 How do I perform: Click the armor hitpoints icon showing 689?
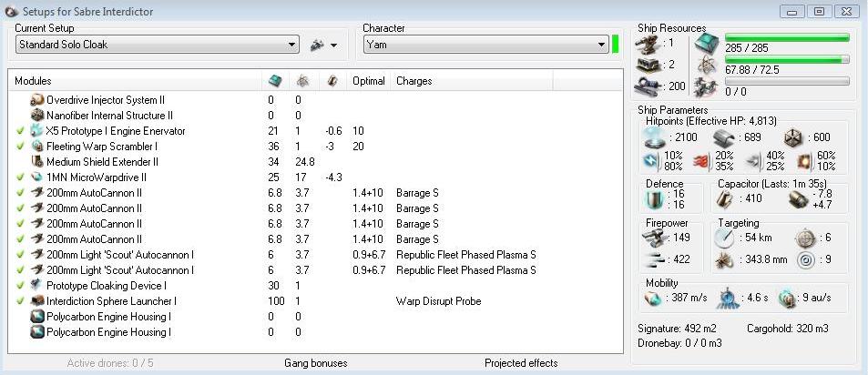(x=723, y=137)
